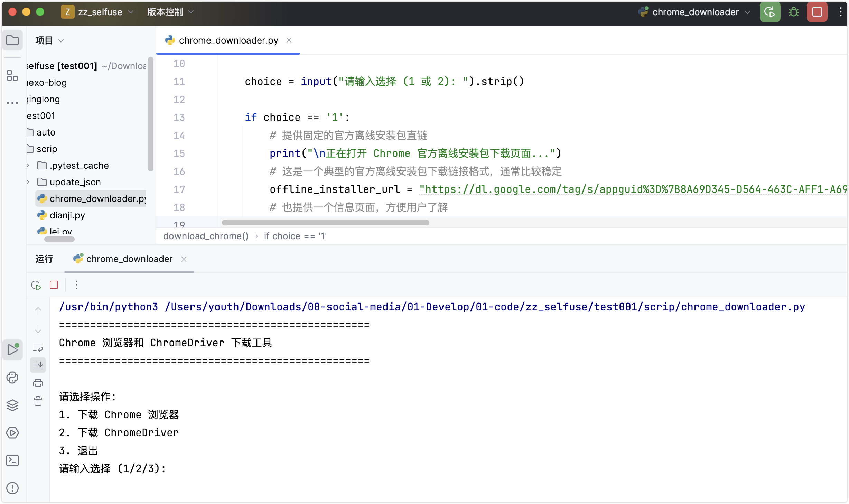Viewport: 849px width, 504px height.
Task: Open the chrome_downloader run configuration dropdown
Action: tap(695, 12)
